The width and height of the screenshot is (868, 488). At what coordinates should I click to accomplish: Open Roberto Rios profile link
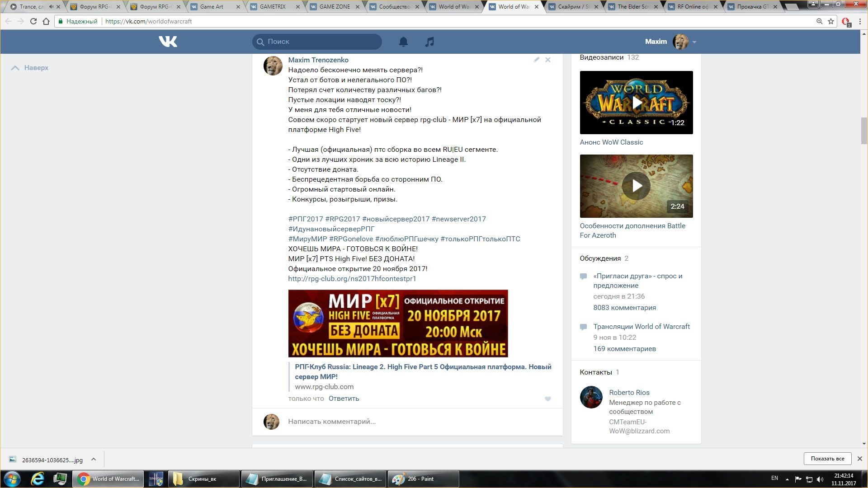(x=629, y=393)
